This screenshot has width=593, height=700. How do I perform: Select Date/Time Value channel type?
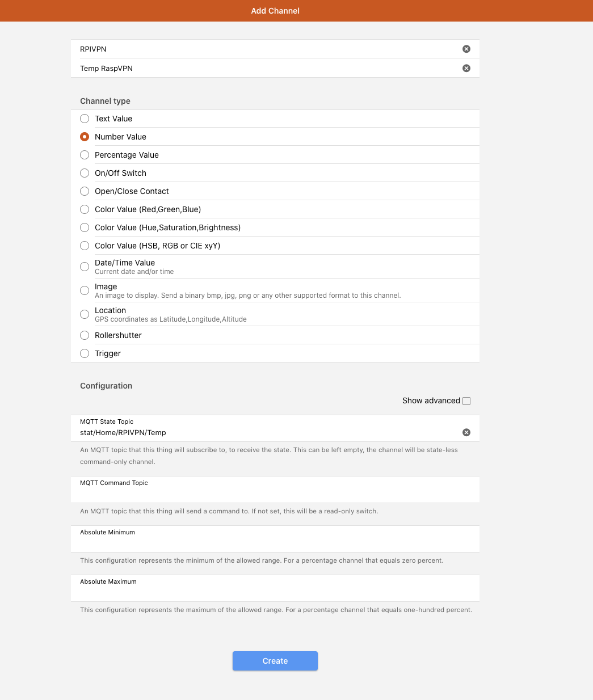pyautogui.click(x=85, y=267)
